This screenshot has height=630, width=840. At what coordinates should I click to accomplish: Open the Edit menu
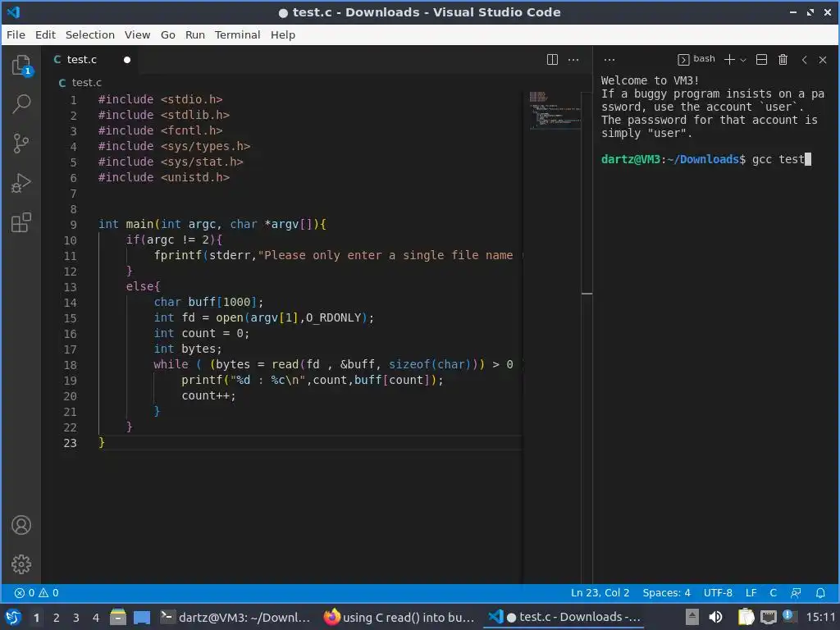pos(46,34)
